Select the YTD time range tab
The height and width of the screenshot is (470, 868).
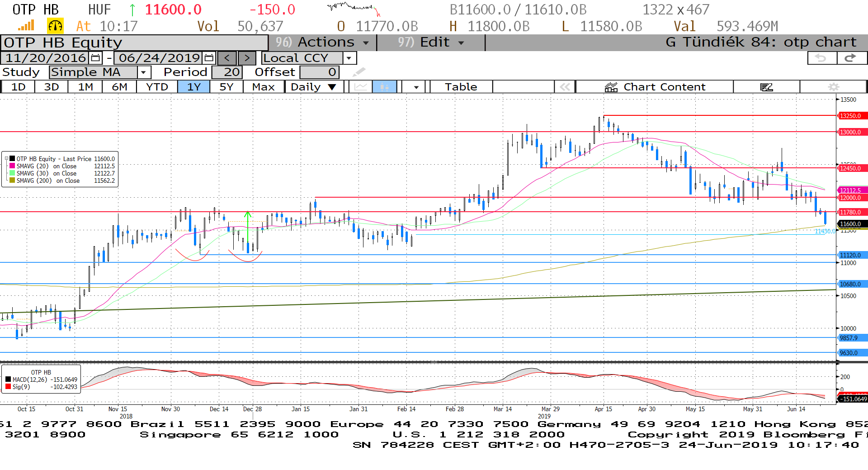coord(157,87)
